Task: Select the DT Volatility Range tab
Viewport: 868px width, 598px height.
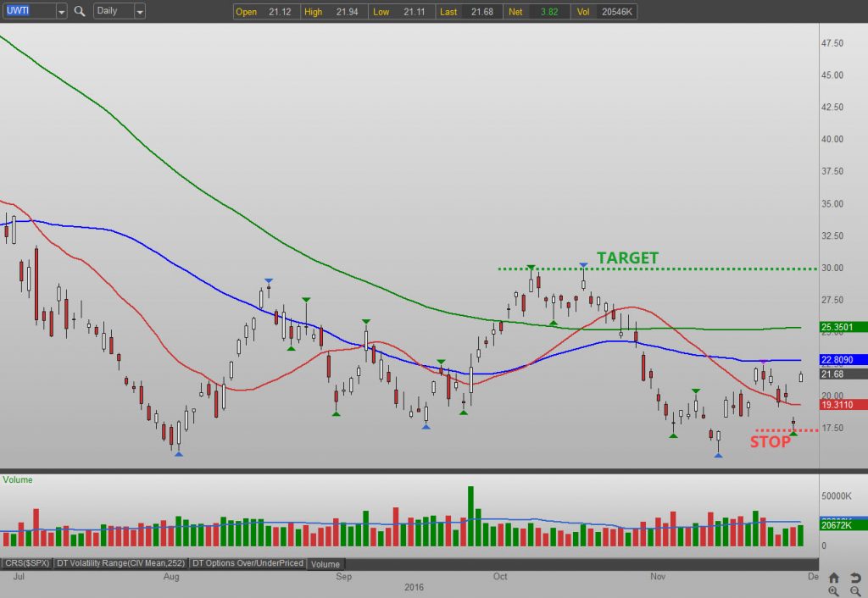Action: pyautogui.click(x=121, y=563)
